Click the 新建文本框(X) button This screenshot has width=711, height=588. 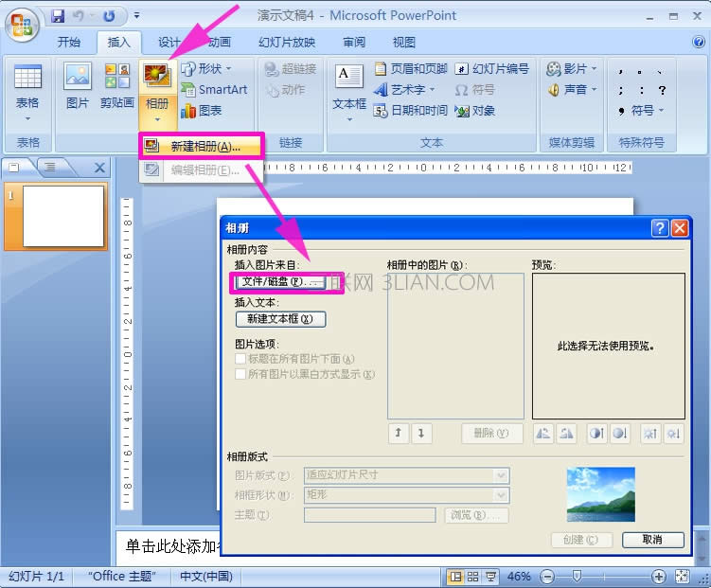click(x=280, y=319)
